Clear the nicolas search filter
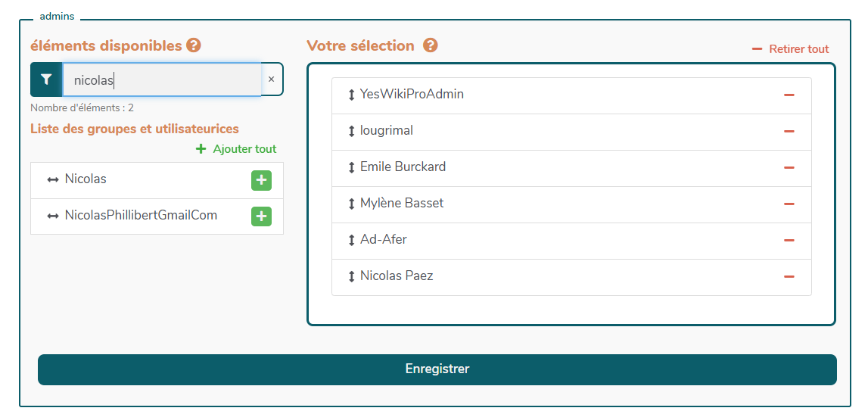Viewport: 868px width, 411px height. point(272,79)
